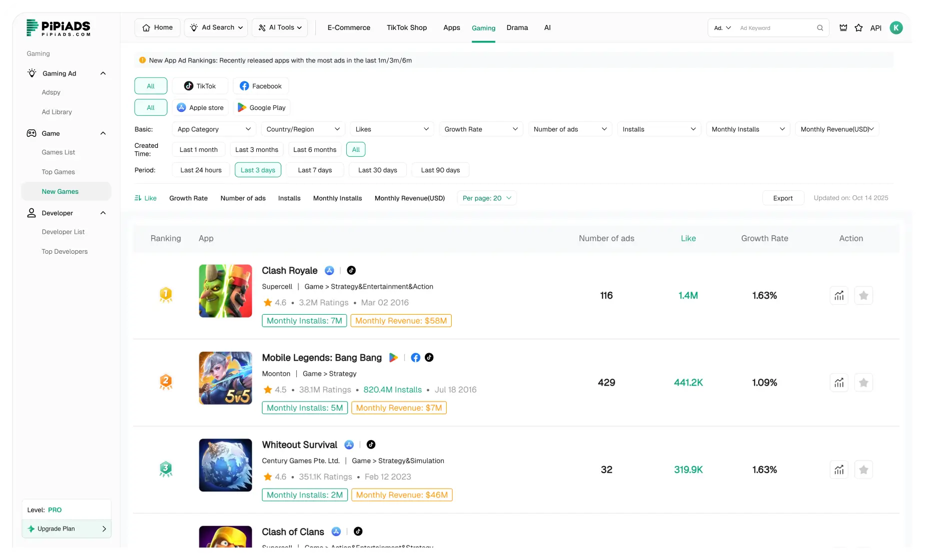Open the Country/Region dropdown
Image resolution: width=925 pixels, height=560 pixels.
(302, 129)
